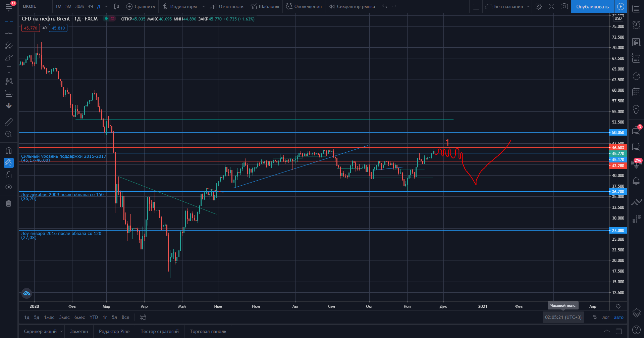Enter fullscreen mode
Screen dimensions: 644x338
pyautogui.click(x=551, y=6)
